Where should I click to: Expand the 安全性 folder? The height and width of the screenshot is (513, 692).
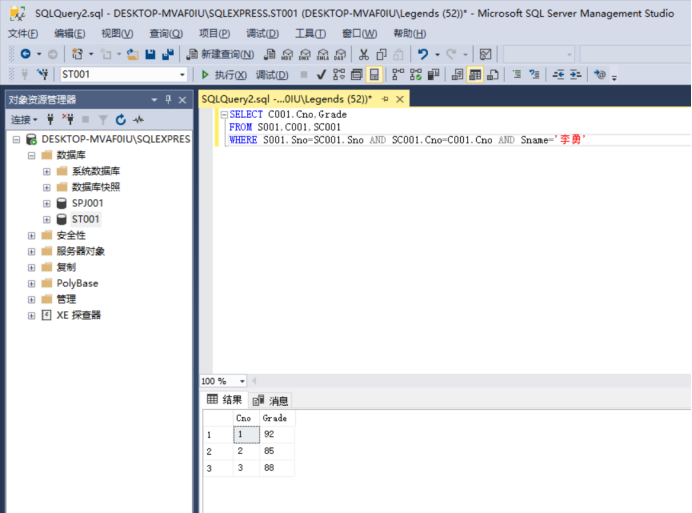click(x=31, y=236)
